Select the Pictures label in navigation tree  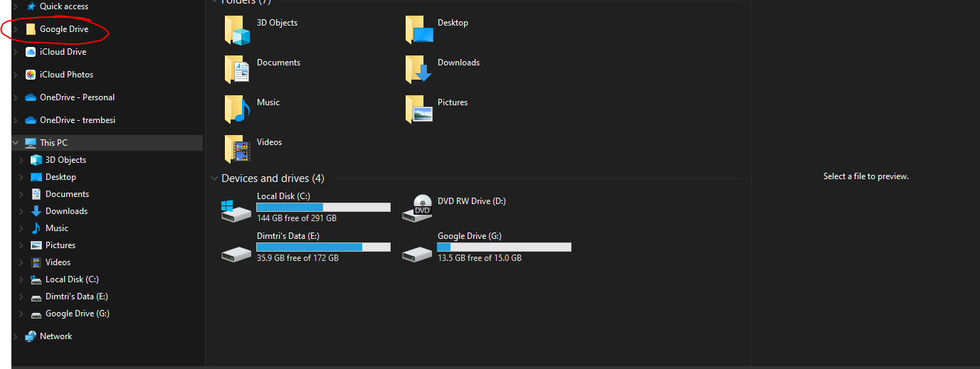click(60, 245)
